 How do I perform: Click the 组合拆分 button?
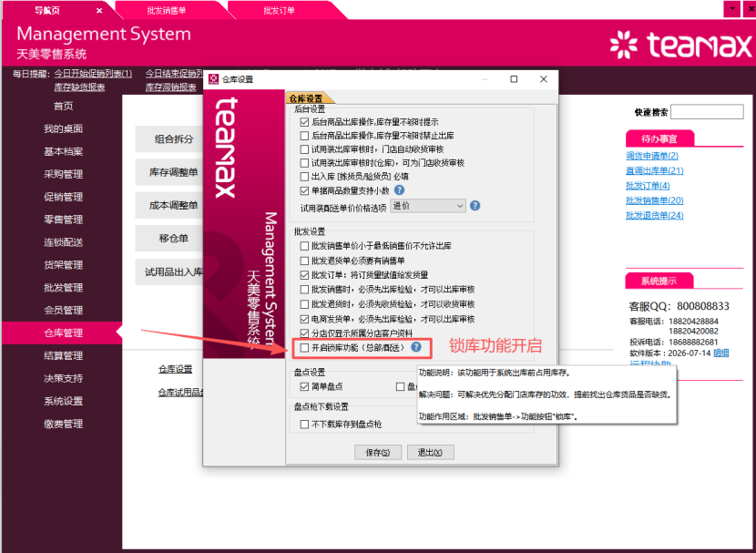(169, 139)
